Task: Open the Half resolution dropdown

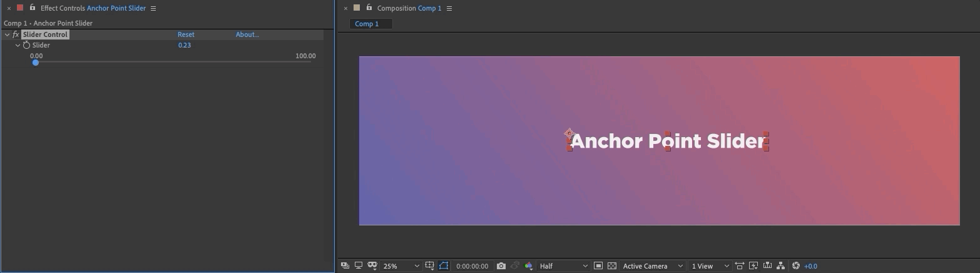Action: [563, 266]
